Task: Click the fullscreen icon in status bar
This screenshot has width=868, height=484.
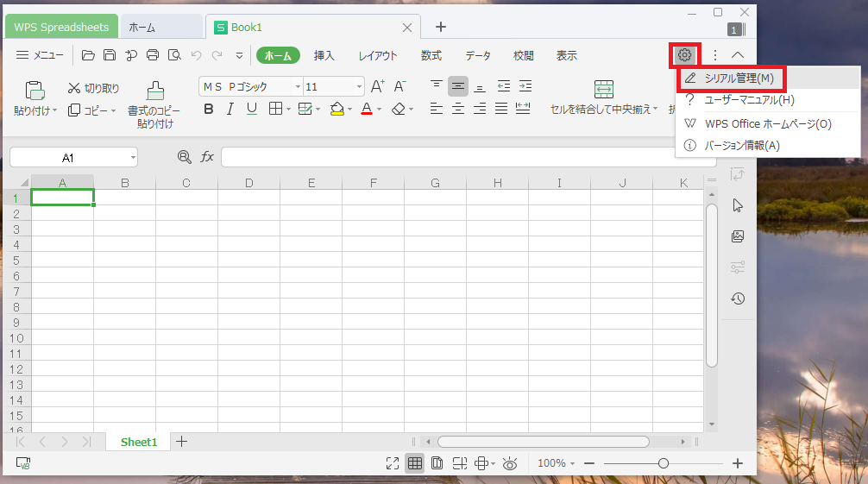Action: (x=393, y=463)
